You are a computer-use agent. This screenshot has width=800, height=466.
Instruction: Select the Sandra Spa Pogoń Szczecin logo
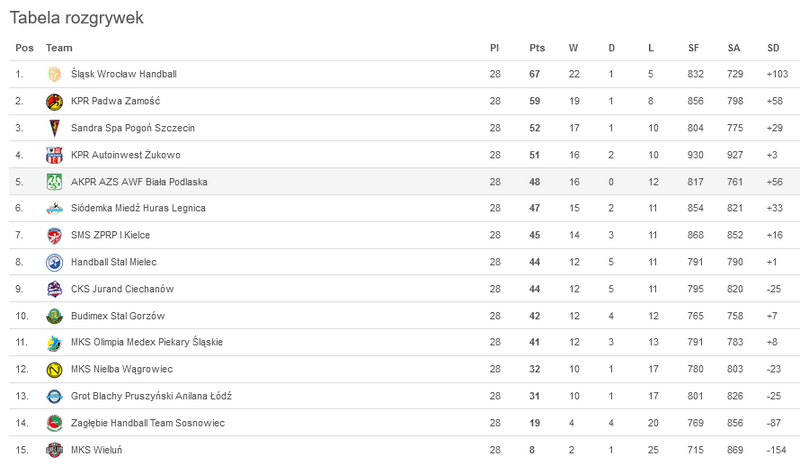pyautogui.click(x=55, y=128)
